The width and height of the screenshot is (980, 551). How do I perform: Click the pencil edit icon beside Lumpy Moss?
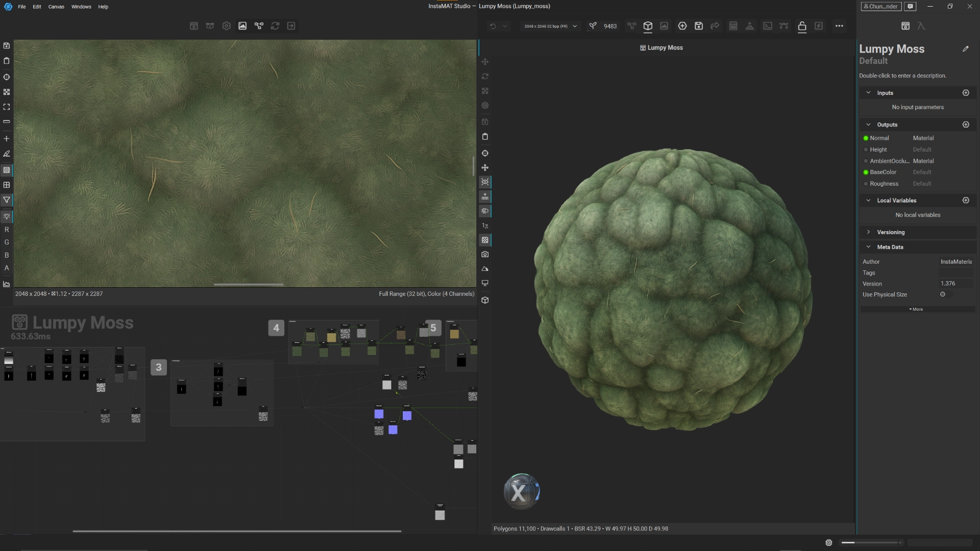965,49
